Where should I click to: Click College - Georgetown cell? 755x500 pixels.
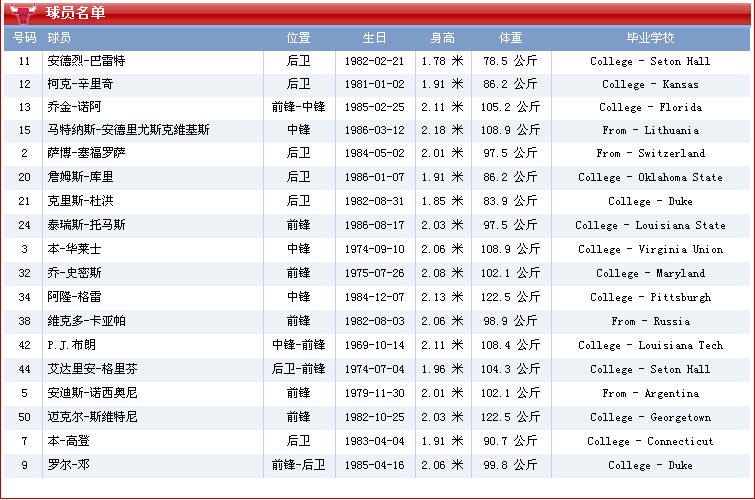651,417
